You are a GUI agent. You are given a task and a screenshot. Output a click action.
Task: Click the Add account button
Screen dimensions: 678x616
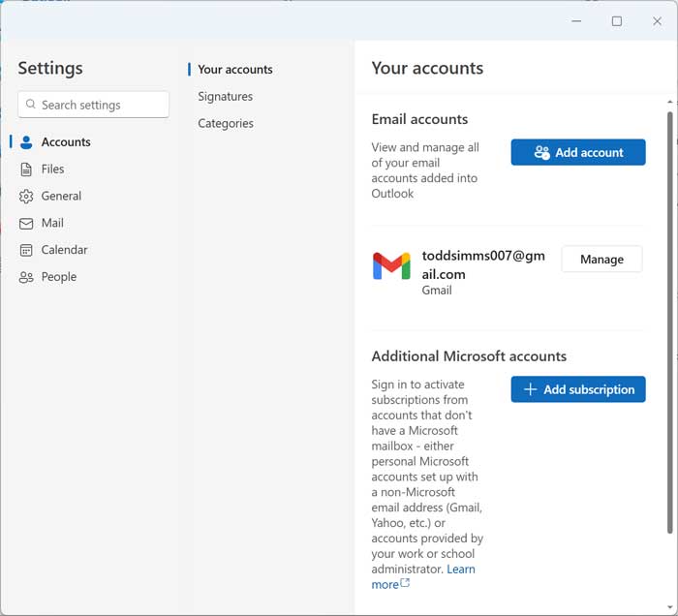[578, 152]
